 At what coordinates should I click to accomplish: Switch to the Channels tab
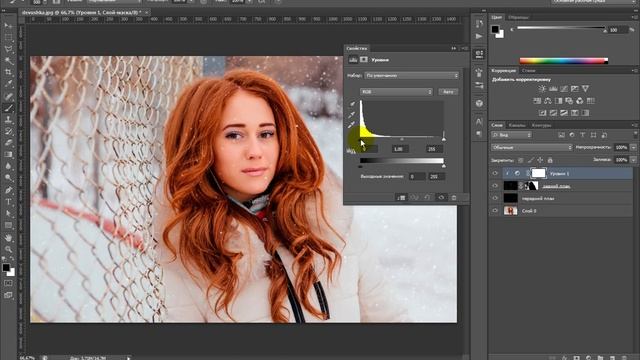pos(517,125)
